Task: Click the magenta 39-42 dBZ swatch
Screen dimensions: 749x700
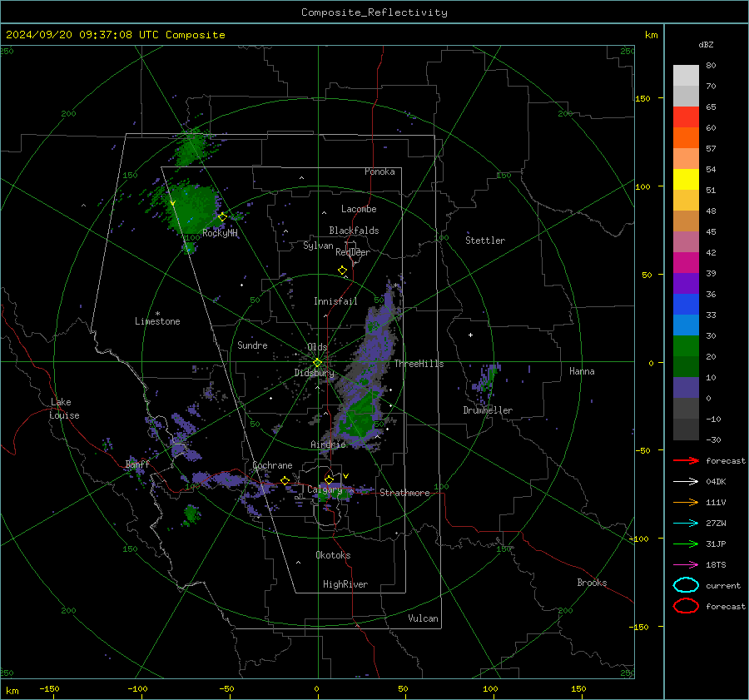Action: [686, 263]
